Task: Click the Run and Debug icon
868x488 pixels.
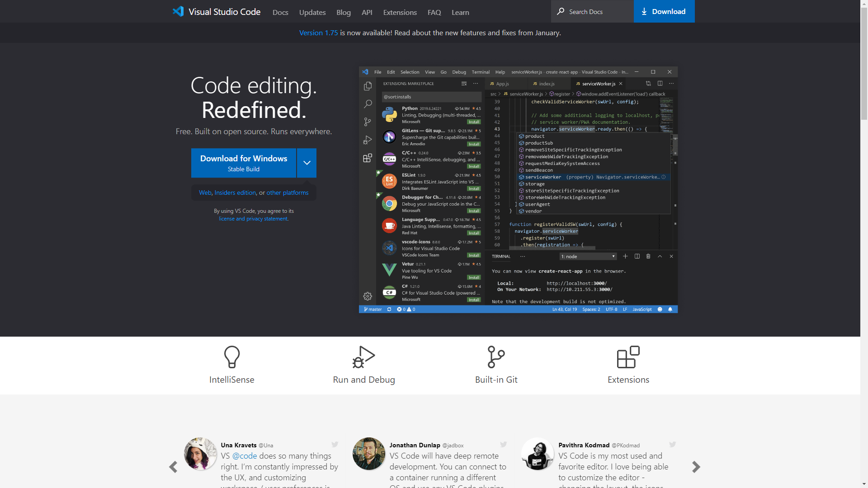Action: point(364,357)
